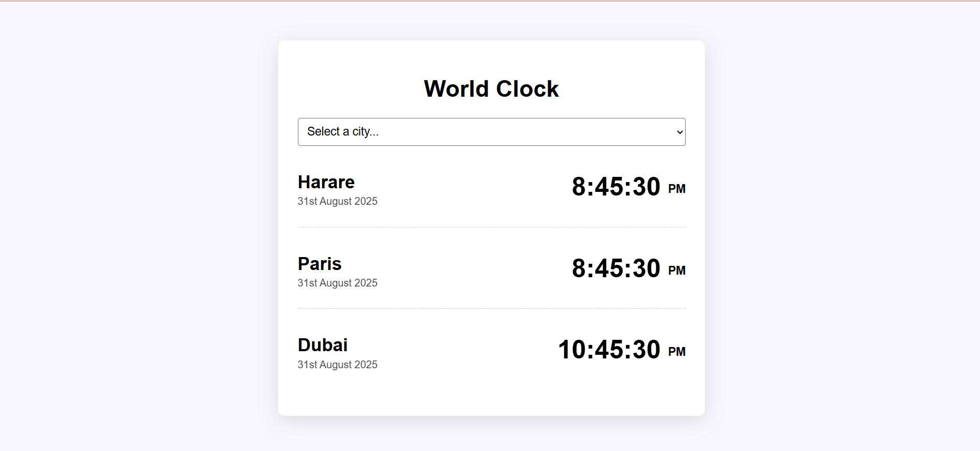Select Paris's displayed time 8:45:30
Screen dimensions: 980x451
click(616, 268)
